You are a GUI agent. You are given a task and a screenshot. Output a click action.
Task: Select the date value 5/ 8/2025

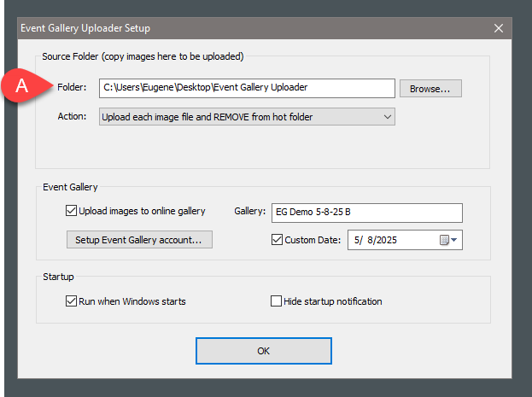375,240
